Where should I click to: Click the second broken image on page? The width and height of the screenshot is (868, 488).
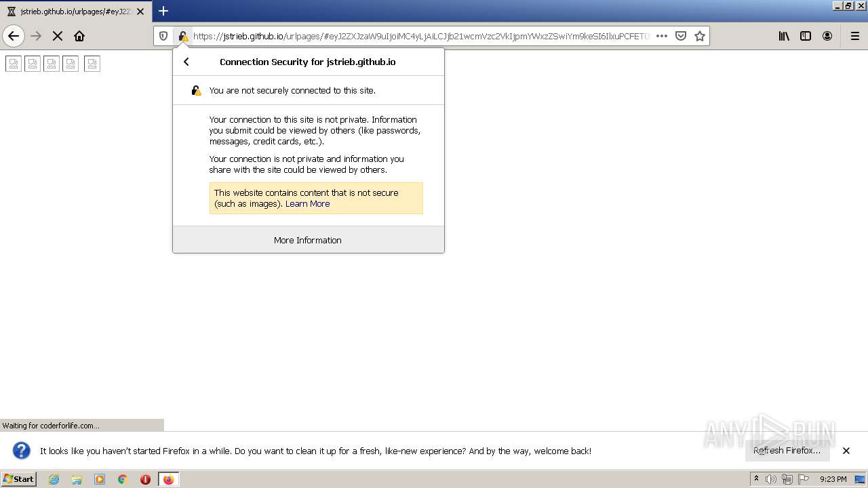[33, 64]
